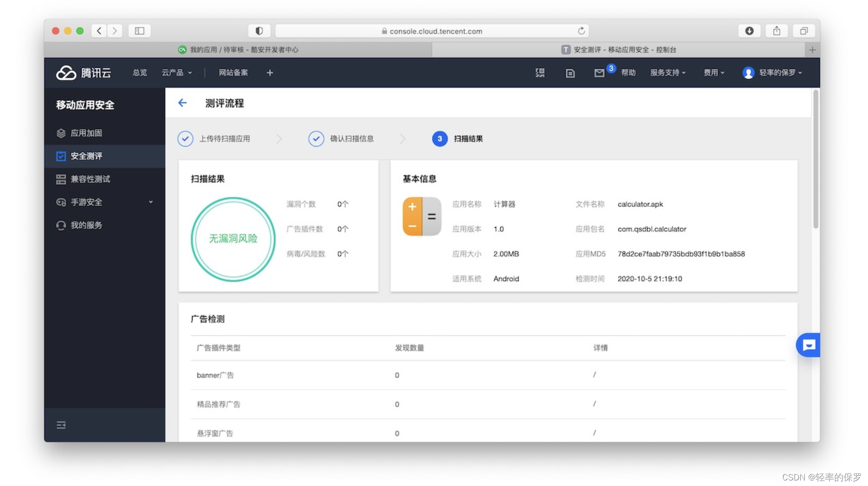The height and width of the screenshot is (486, 868).
Task: Expand the 手游安全 sidebar chevron
Action: 151,202
